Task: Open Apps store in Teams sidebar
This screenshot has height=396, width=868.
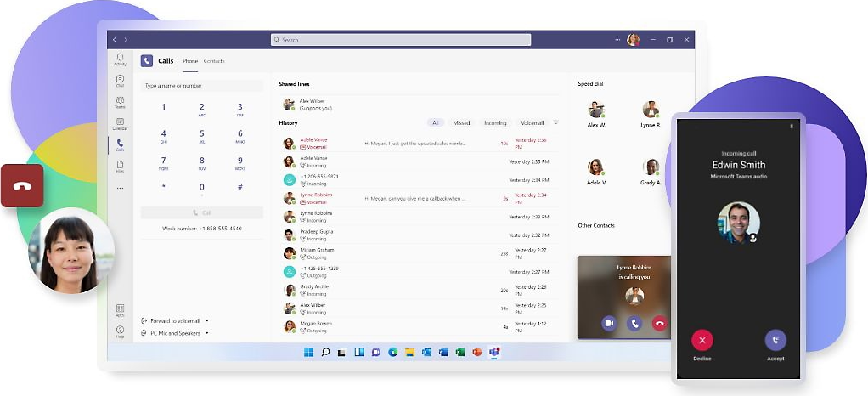Action: coord(120,310)
